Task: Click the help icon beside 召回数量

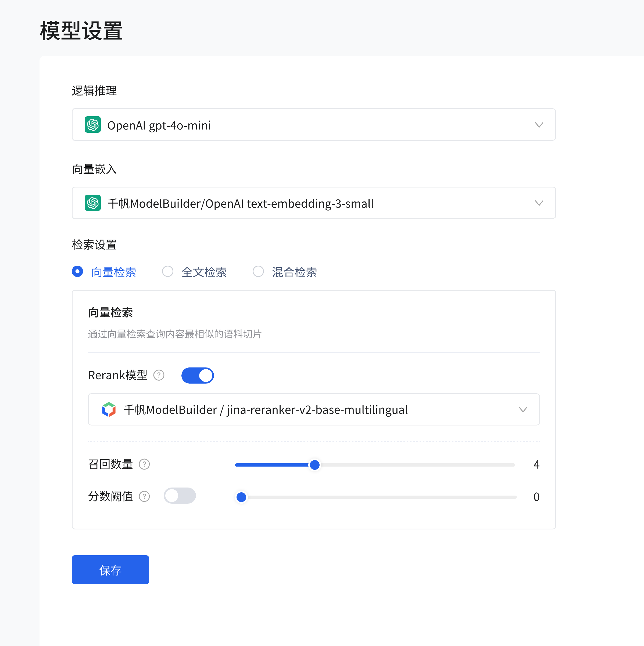Action: 144,464
